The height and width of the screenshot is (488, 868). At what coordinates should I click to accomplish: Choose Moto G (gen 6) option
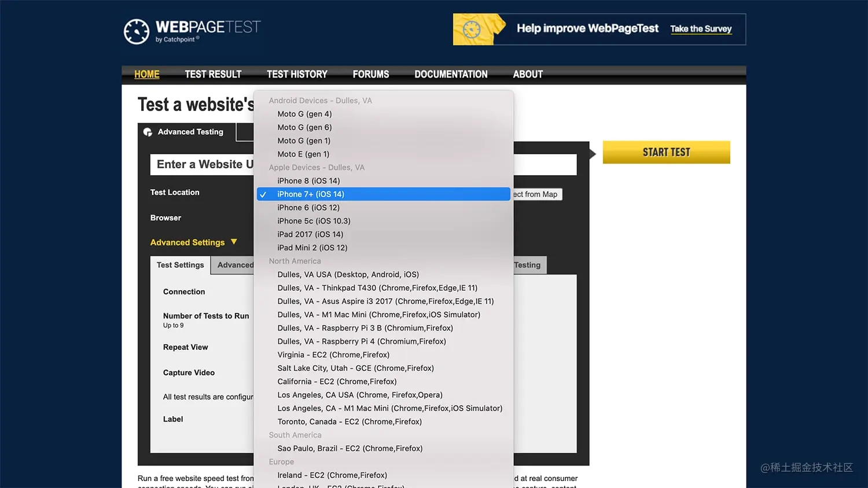(x=383, y=127)
